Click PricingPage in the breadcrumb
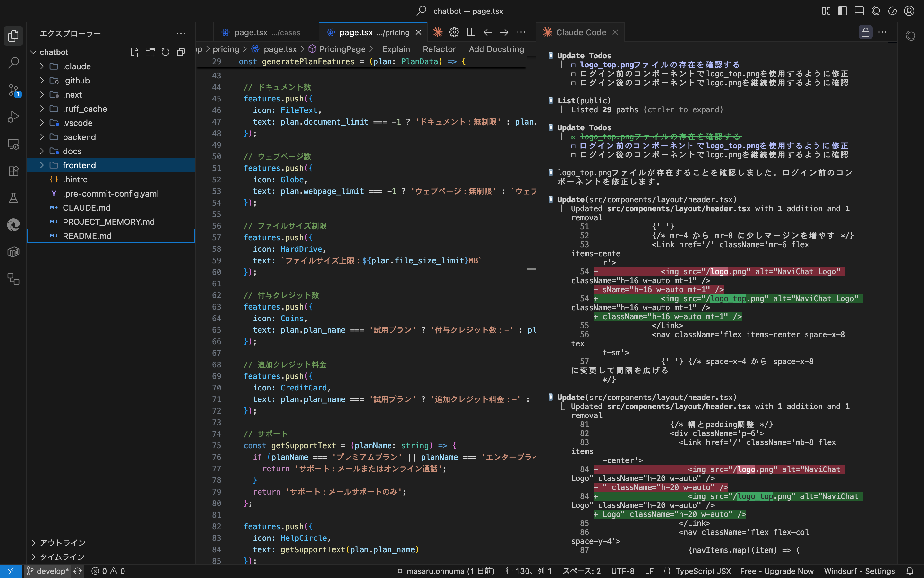924x578 pixels. [x=342, y=49]
